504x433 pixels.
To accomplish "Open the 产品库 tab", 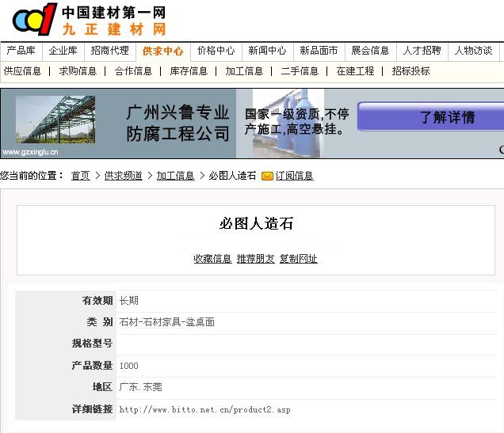I will coord(21,51).
